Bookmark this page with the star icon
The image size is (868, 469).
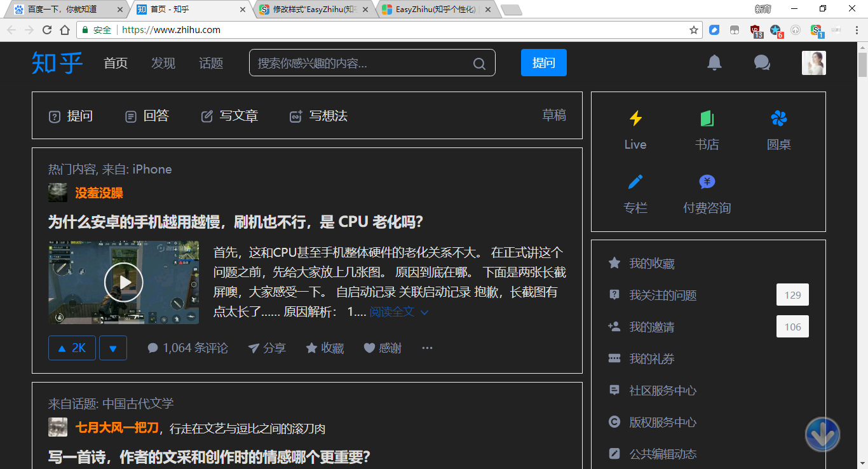point(694,30)
